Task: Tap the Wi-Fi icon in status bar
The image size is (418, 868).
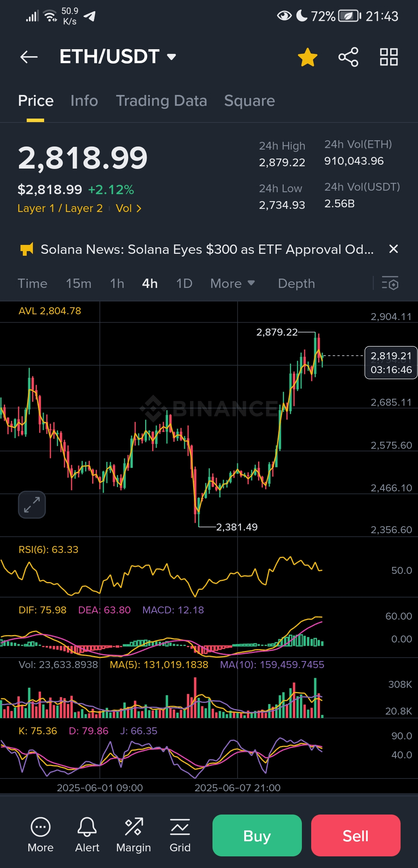Action: (50, 16)
